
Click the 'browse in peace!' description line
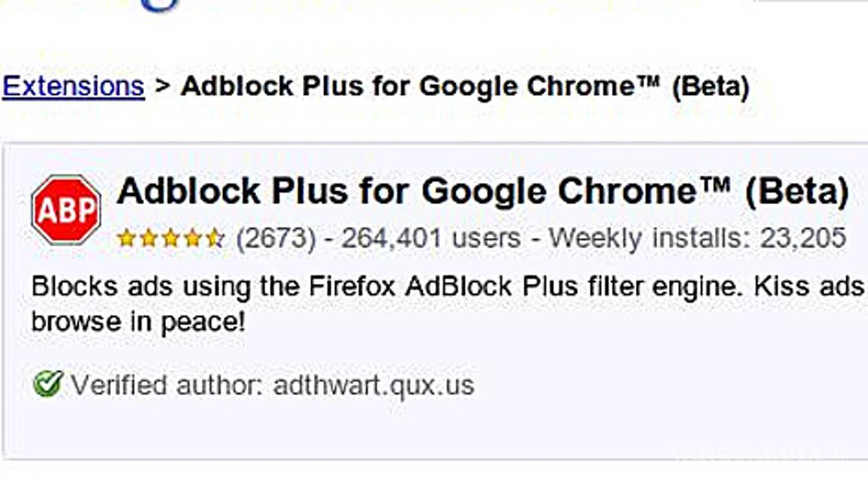click(138, 322)
